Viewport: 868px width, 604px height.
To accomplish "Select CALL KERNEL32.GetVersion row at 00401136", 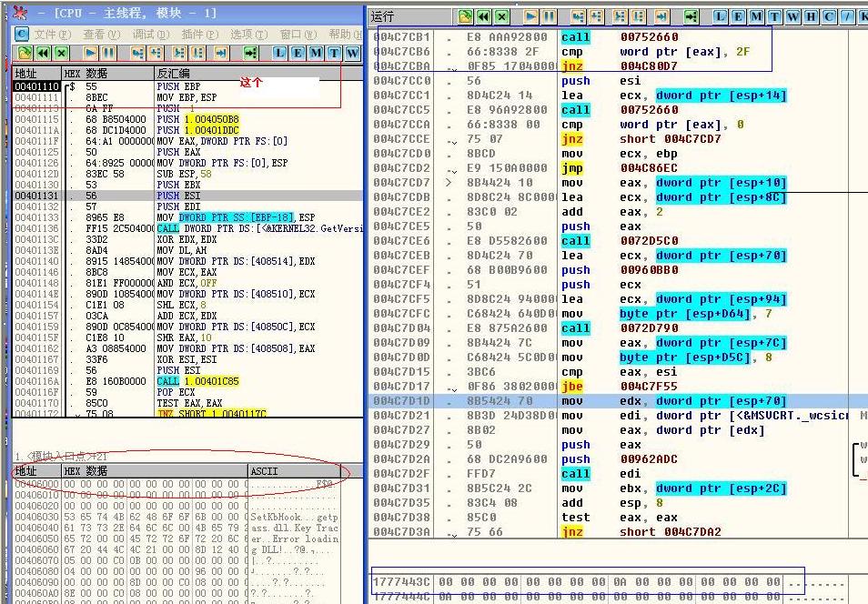I will [x=187, y=228].
